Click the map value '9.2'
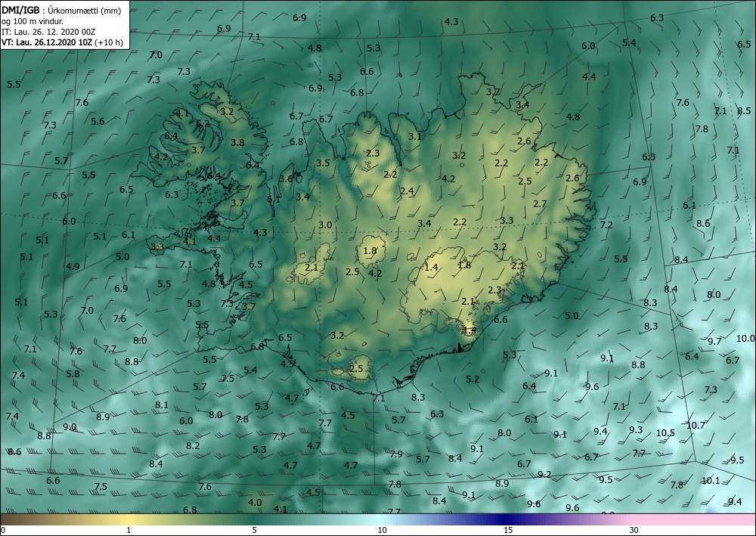Screen dimensions: 756x536 click(x=544, y=475)
